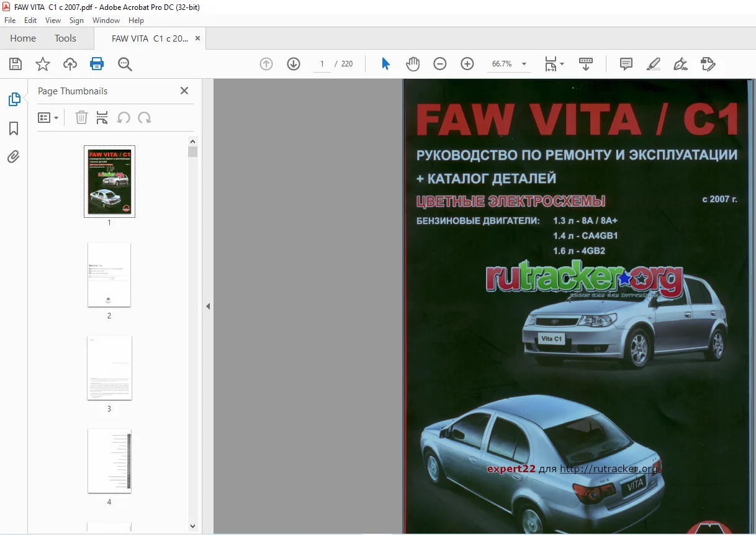Add the document to starred favorites

point(43,64)
